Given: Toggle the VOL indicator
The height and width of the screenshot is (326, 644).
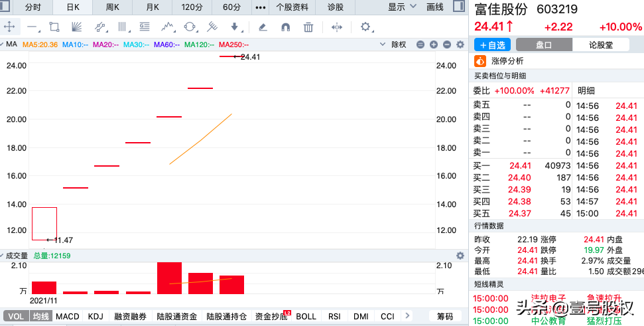Looking at the screenshot, I should tap(16, 316).
